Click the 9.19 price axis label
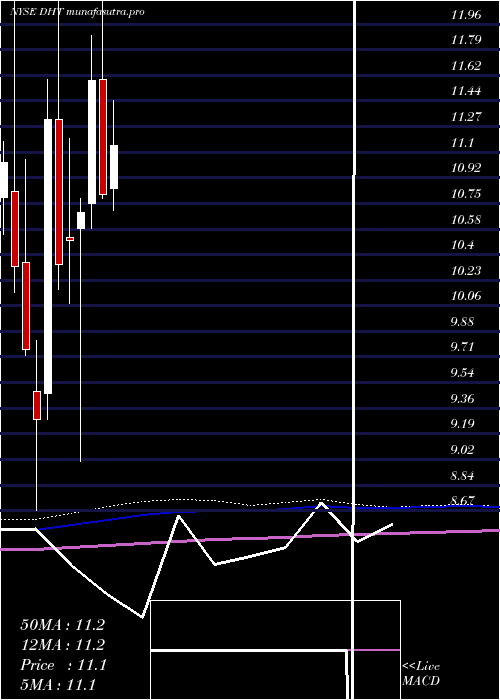This screenshot has width=500, height=700. pyautogui.click(x=462, y=424)
